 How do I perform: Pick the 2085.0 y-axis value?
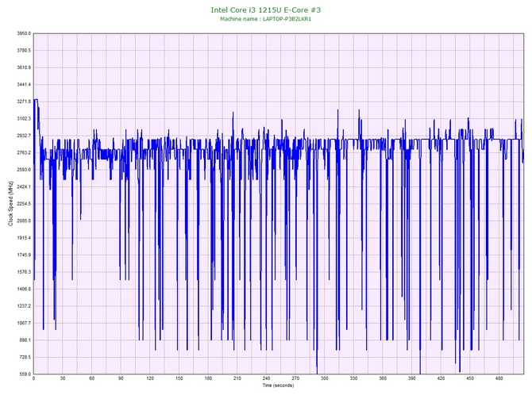[x=24, y=221]
